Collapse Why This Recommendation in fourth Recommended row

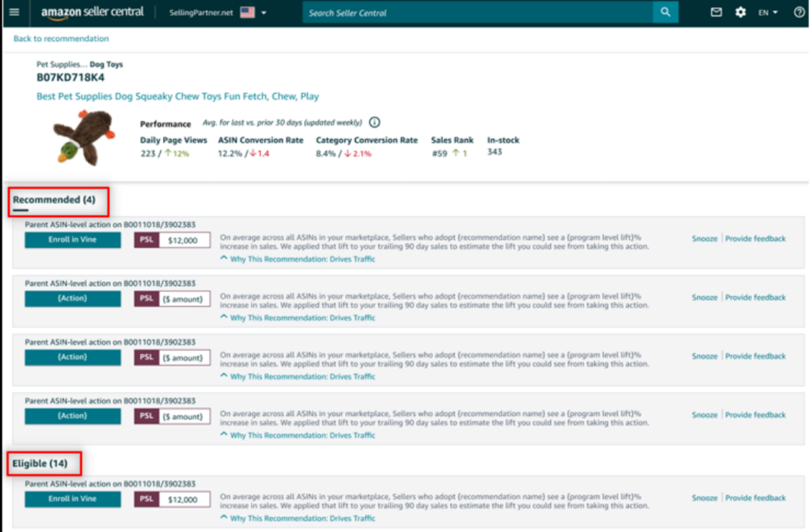pos(298,435)
